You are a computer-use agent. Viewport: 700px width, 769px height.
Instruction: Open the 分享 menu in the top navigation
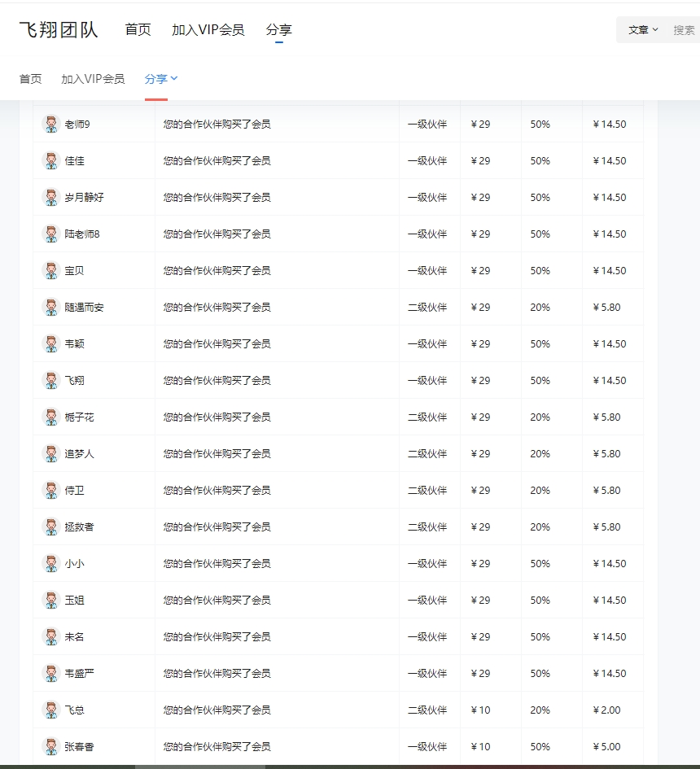point(279,29)
